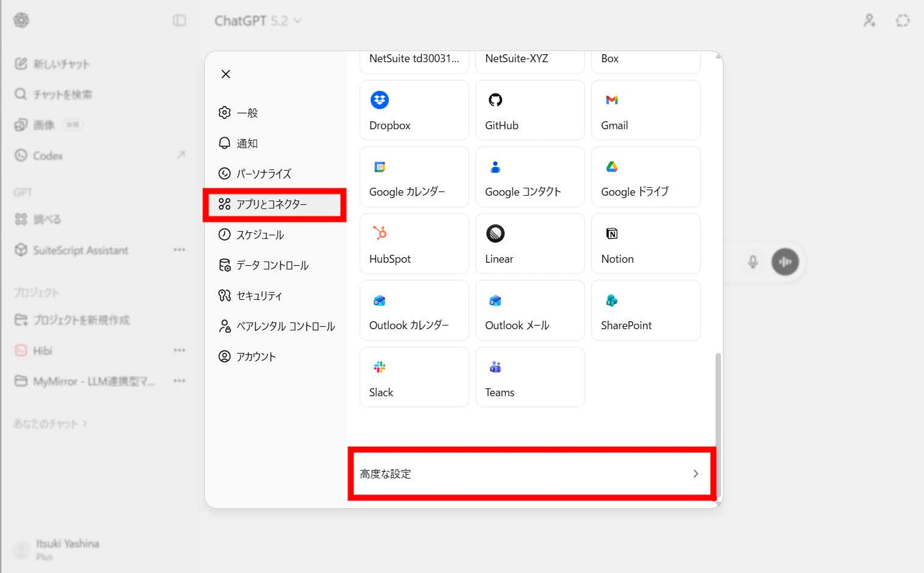924x573 pixels.
Task: Open SuiteScript Assistant more options dots
Action: (179, 250)
